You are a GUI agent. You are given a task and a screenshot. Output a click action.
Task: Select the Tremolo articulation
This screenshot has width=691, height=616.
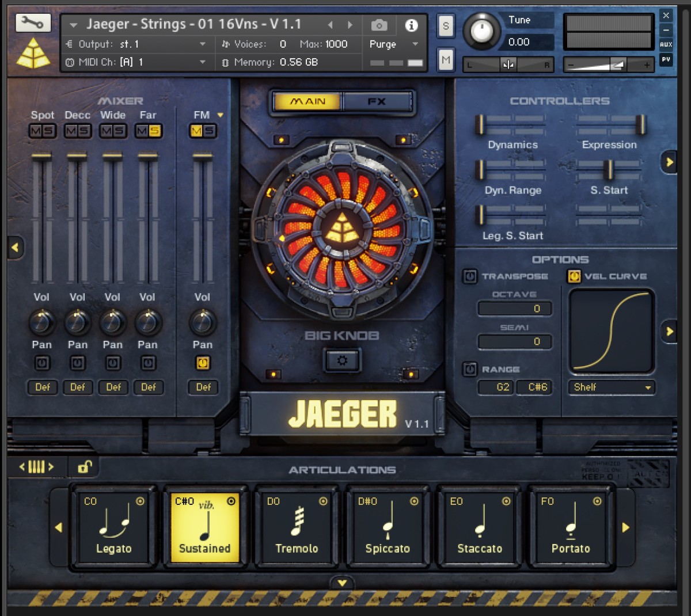[296, 527]
